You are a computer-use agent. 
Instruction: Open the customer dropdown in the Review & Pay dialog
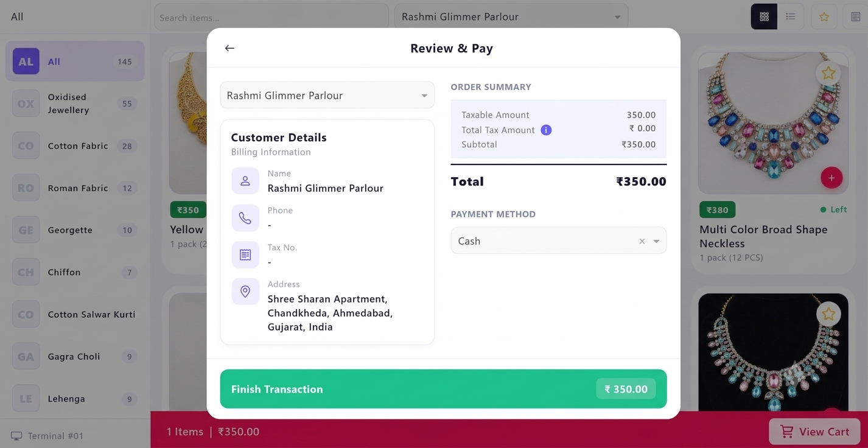(x=327, y=95)
